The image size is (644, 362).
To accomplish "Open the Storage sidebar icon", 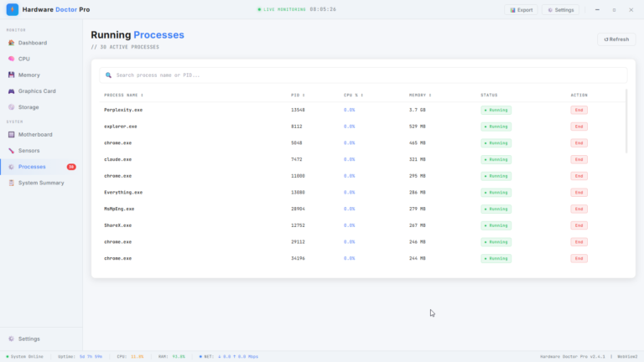I will pyautogui.click(x=11, y=107).
